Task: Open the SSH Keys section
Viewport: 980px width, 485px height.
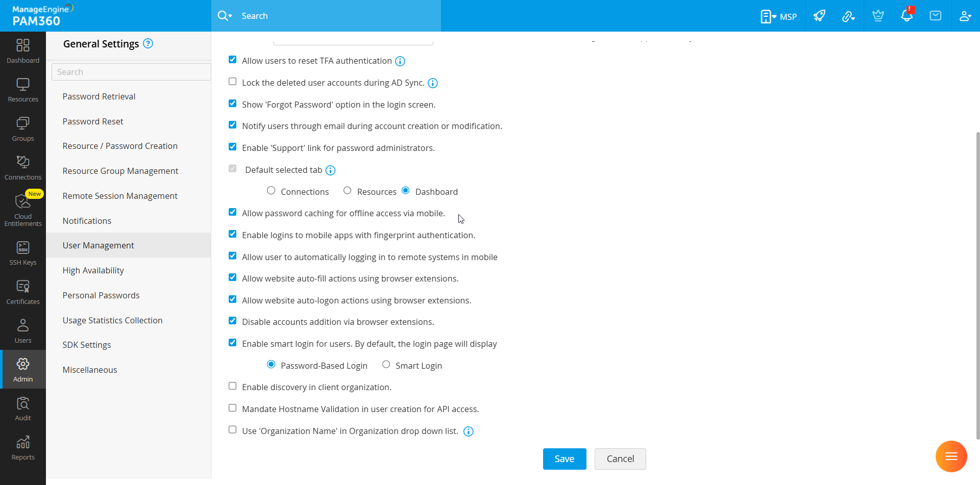Action: [x=22, y=252]
